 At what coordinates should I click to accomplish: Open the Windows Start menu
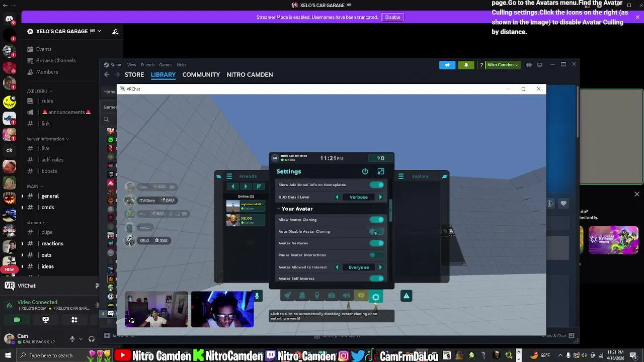tap(9, 355)
